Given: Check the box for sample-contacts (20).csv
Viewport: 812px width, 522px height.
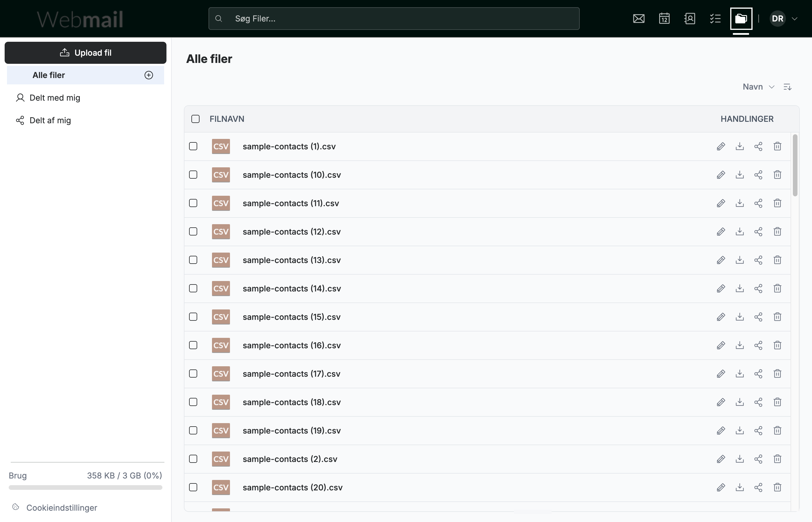Looking at the screenshot, I should (x=193, y=487).
